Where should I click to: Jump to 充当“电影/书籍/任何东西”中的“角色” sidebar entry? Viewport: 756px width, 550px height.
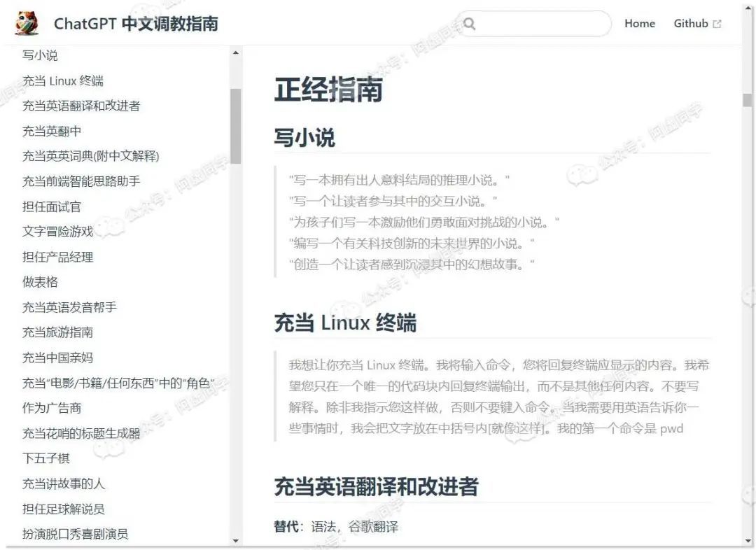(x=118, y=383)
